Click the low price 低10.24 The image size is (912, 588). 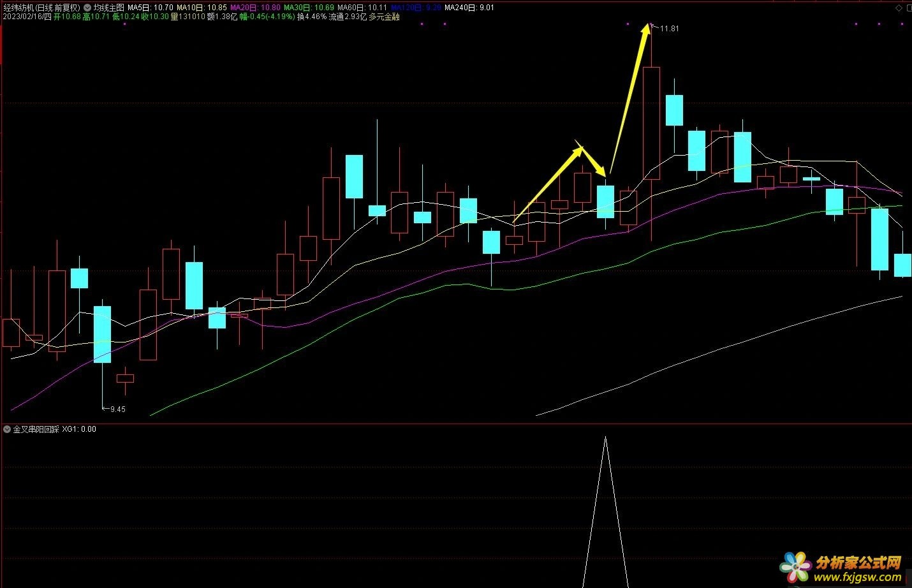(126, 17)
